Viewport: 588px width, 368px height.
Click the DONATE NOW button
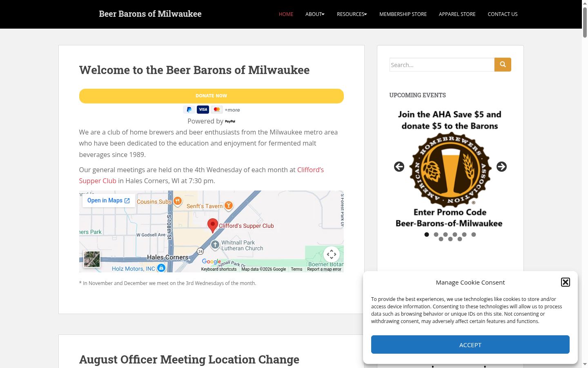point(212,96)
